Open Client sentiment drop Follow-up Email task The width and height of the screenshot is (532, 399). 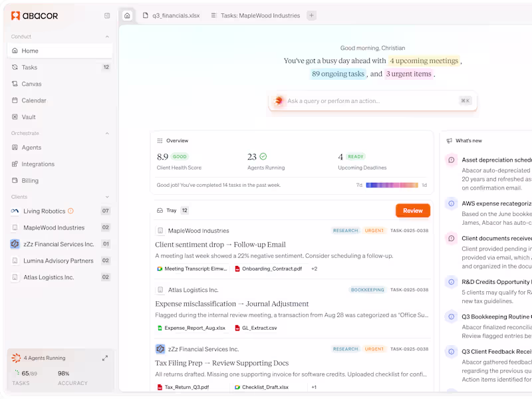point(221,245)
